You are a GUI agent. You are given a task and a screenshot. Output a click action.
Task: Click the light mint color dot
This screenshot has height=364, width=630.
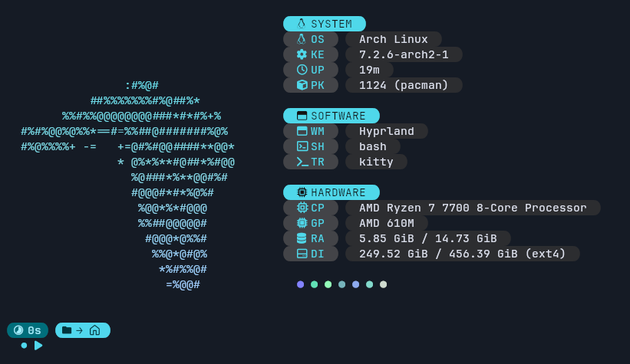(x=328, y=284)
